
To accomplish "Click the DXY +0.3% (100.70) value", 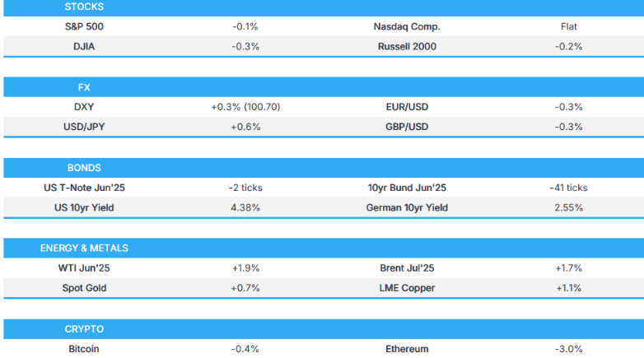I will pyautogui.click(x=246, y=107).
